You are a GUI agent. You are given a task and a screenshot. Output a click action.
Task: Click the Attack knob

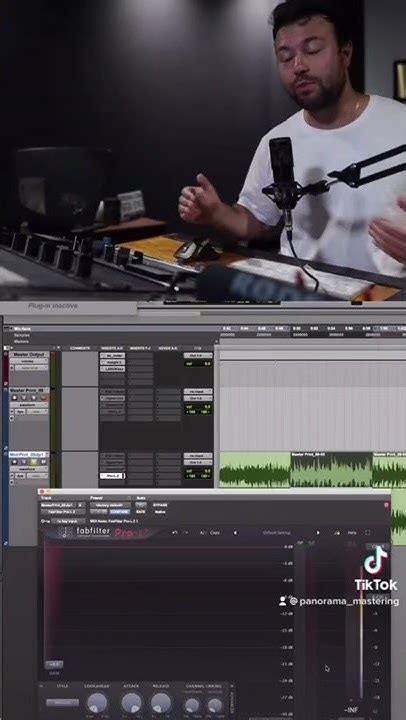131,703
